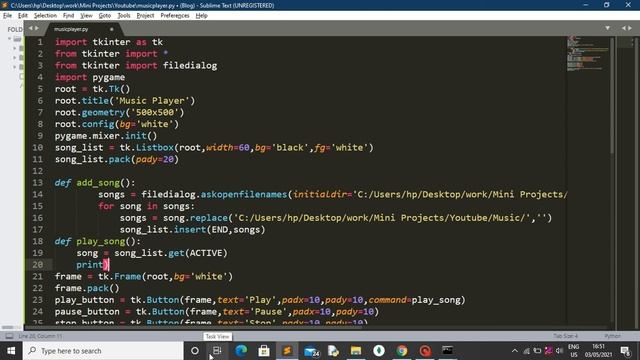Screen dimensions: 640x360
Task: Open Cortana circle icon on taskbar
Action: 195,351
